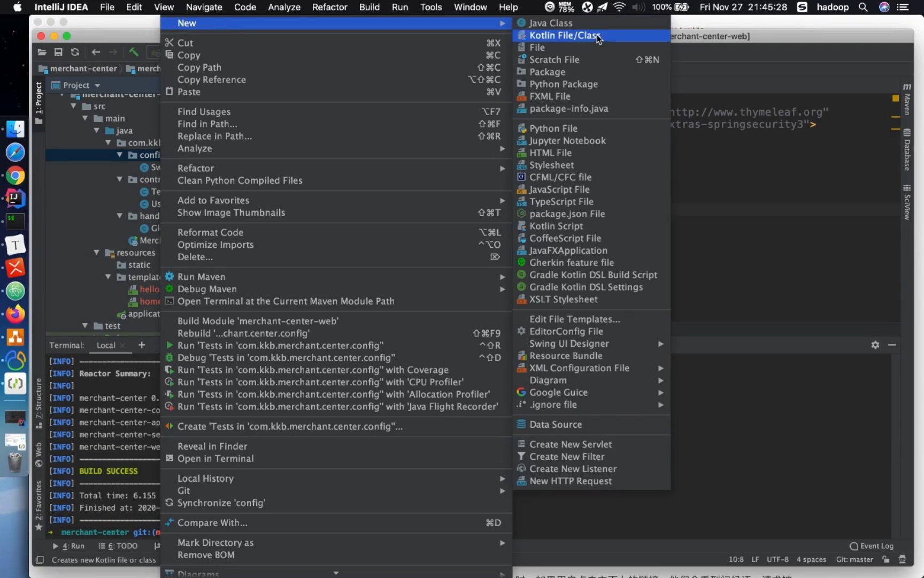
Task: Open Safari from the Dock
Action: click(15, 153)
